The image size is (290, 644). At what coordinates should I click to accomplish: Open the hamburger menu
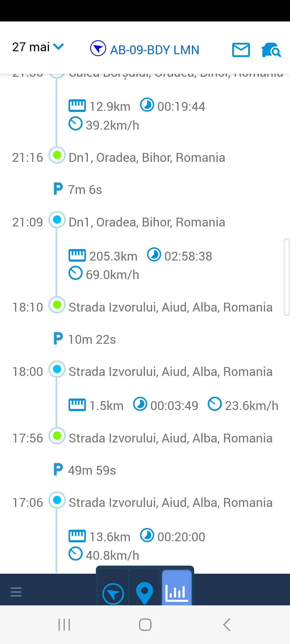[16, 592]
